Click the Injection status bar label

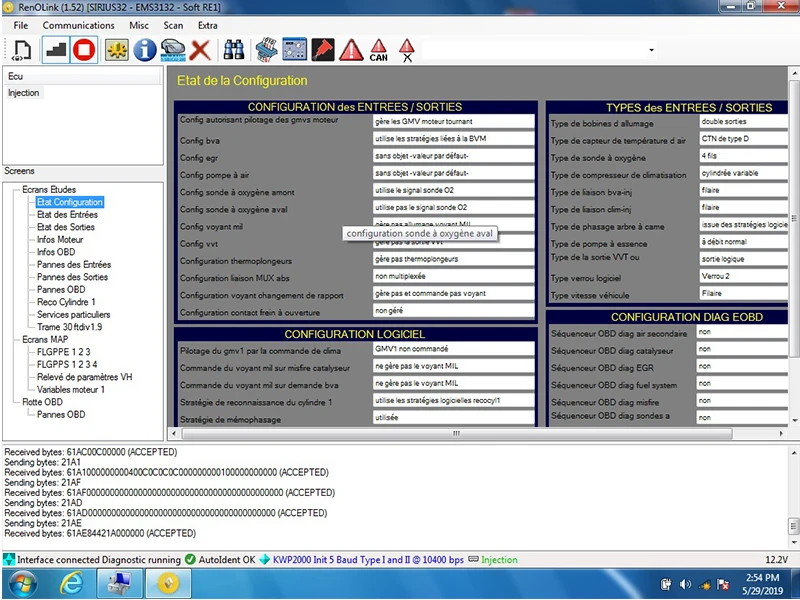tap(499, 560)
